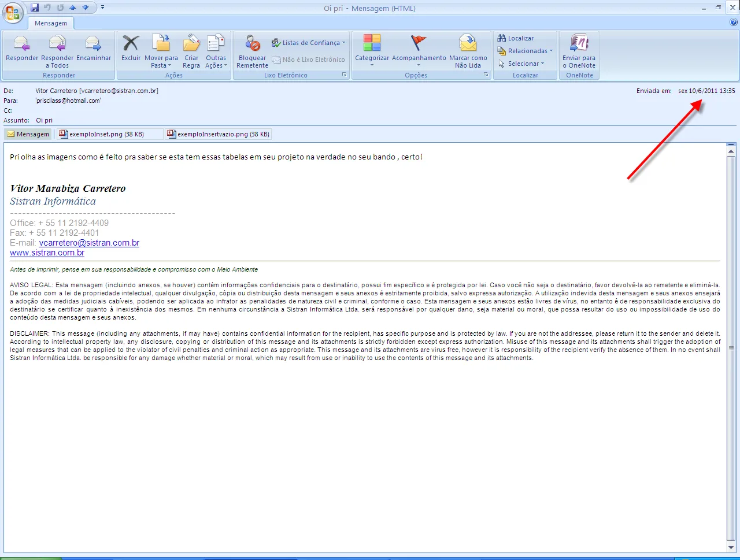Click sender name Vitor Carretero in header
Screen dimensions: 740x560
97,91
